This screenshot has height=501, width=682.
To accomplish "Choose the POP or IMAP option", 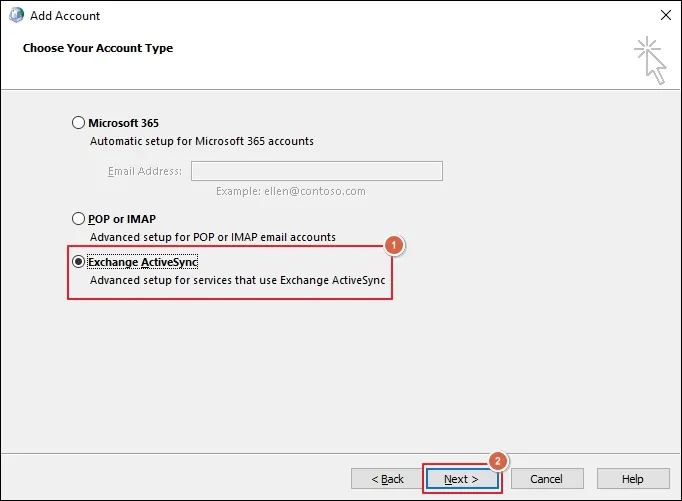I will [78, 218].
